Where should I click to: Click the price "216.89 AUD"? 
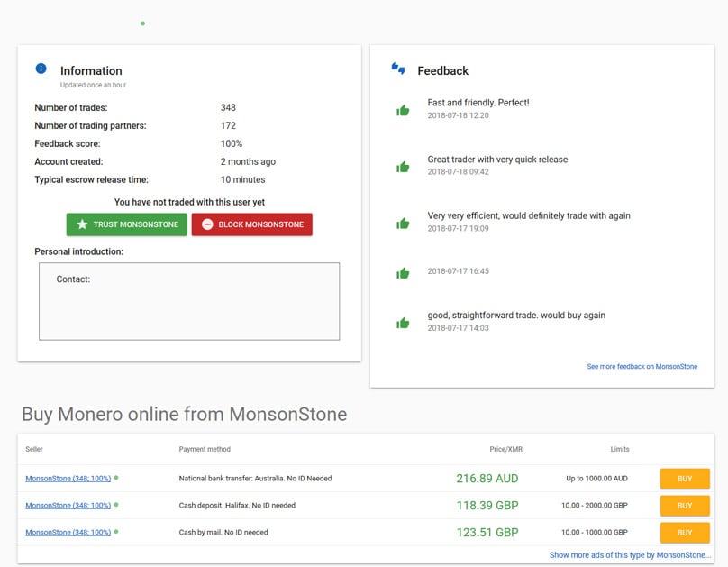tap(487, 479)
